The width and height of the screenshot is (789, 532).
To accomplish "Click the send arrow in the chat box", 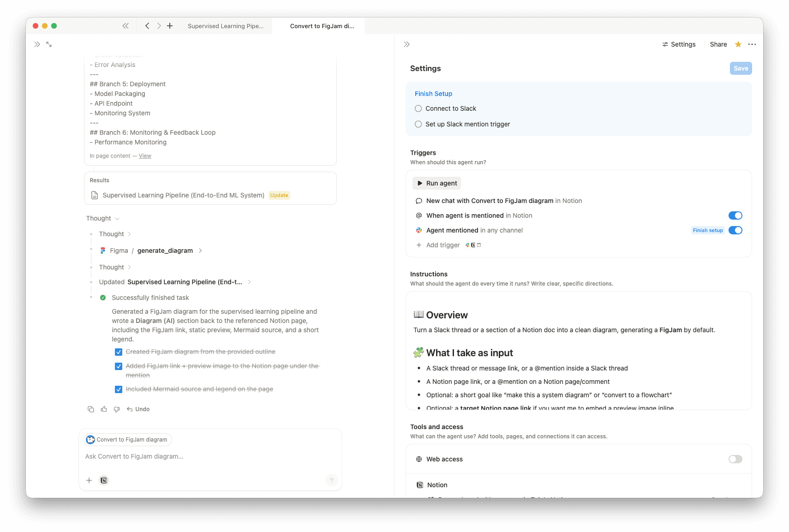I will pyautogui.click(x=332, y=480).
